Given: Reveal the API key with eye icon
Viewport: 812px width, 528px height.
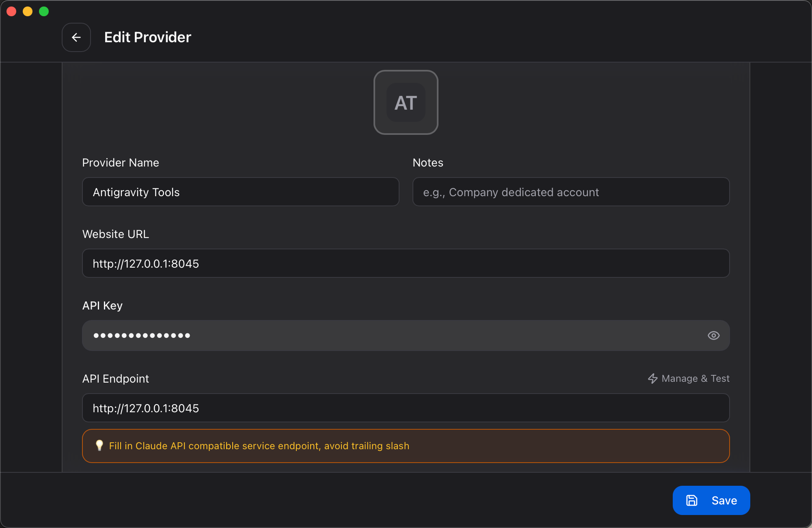Looking at the screenshot, I should pos(713,335).
